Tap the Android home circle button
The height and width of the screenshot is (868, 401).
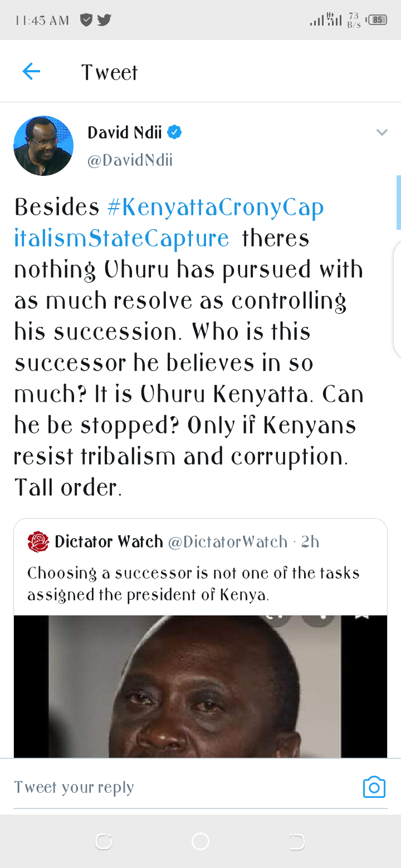coord(200,841)
